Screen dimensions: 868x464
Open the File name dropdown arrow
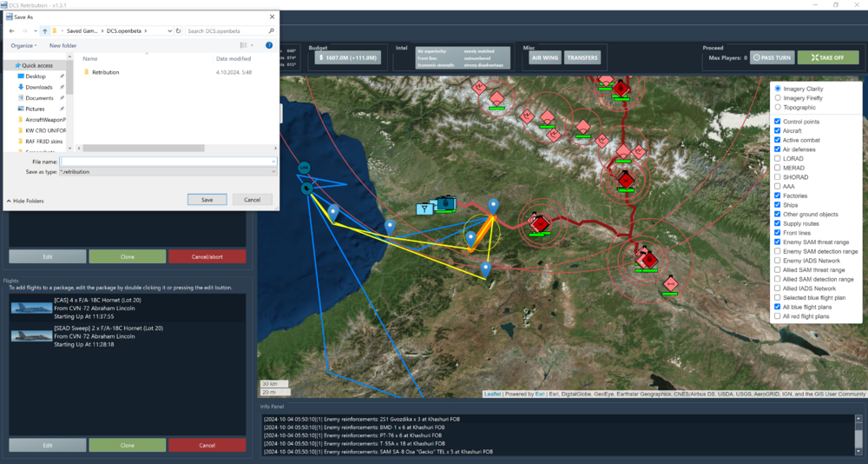coord(273,162)
